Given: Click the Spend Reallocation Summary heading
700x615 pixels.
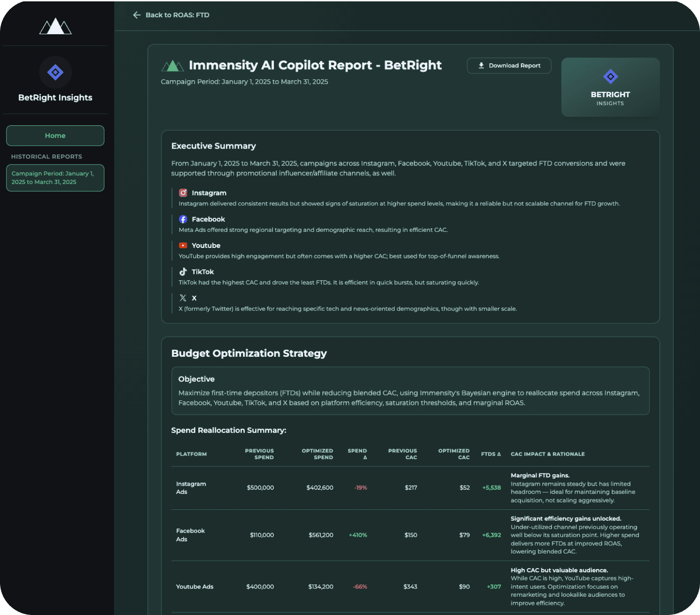Looking at the screenshot, I should 229,430.
